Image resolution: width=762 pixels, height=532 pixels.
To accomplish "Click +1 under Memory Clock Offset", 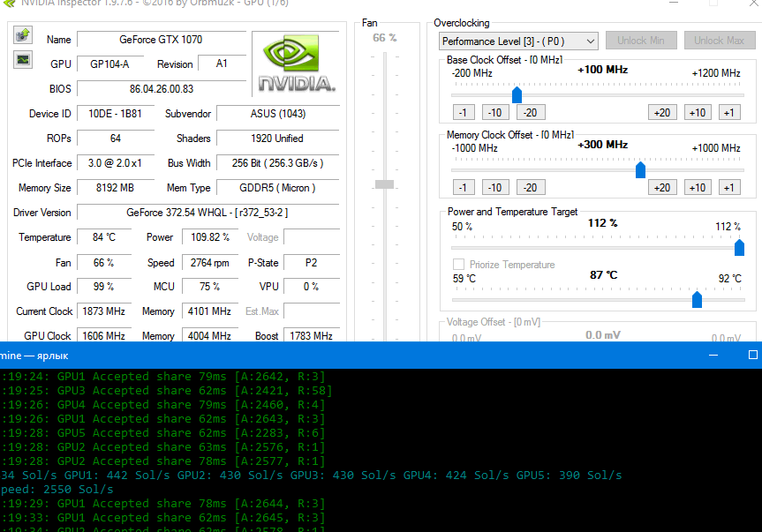I will coord(729,187).
